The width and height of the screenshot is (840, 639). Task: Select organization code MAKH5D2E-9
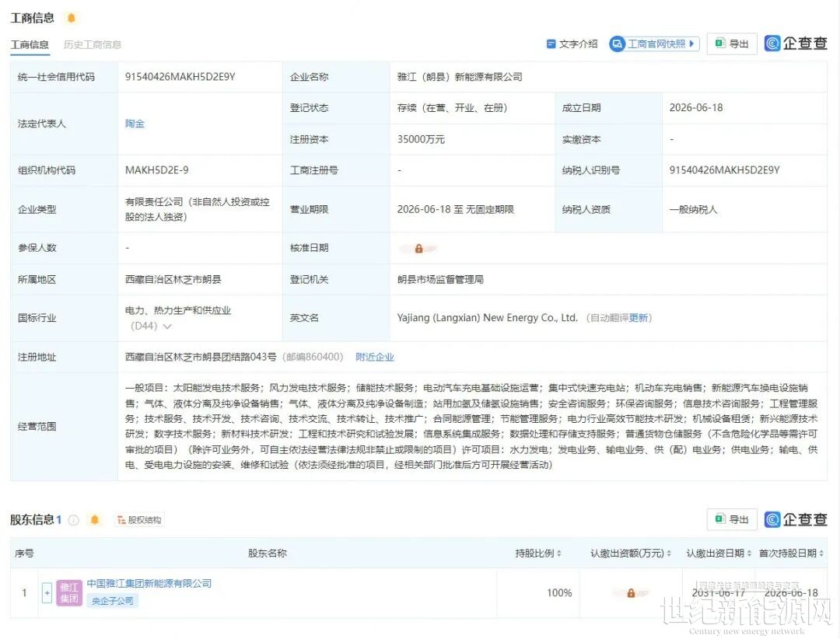157,169
